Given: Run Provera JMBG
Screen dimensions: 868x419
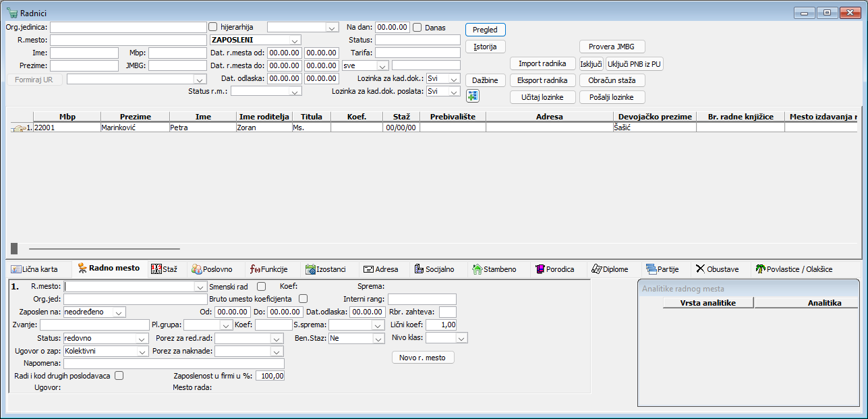Looking at the screenshot, I should click(612, 47).
